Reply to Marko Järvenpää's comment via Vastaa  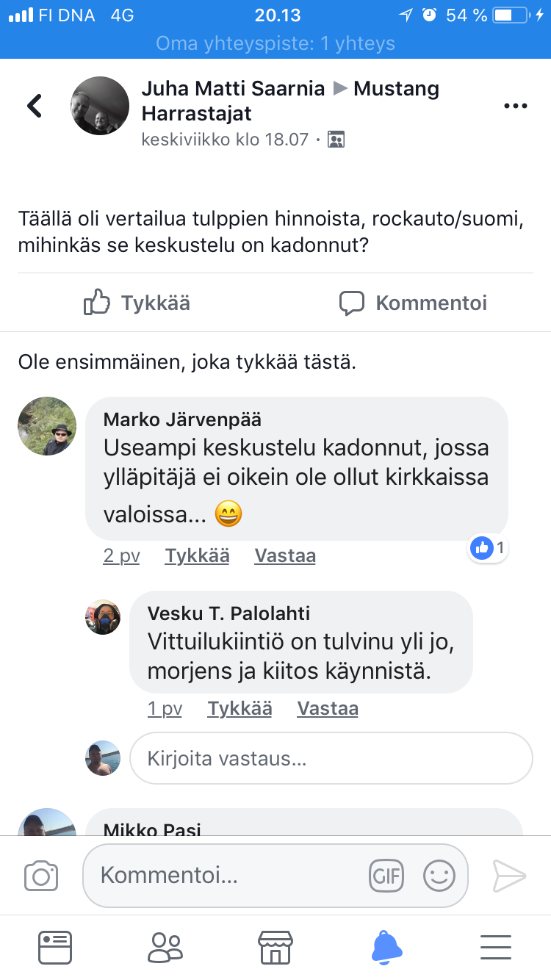coord(285,556)
